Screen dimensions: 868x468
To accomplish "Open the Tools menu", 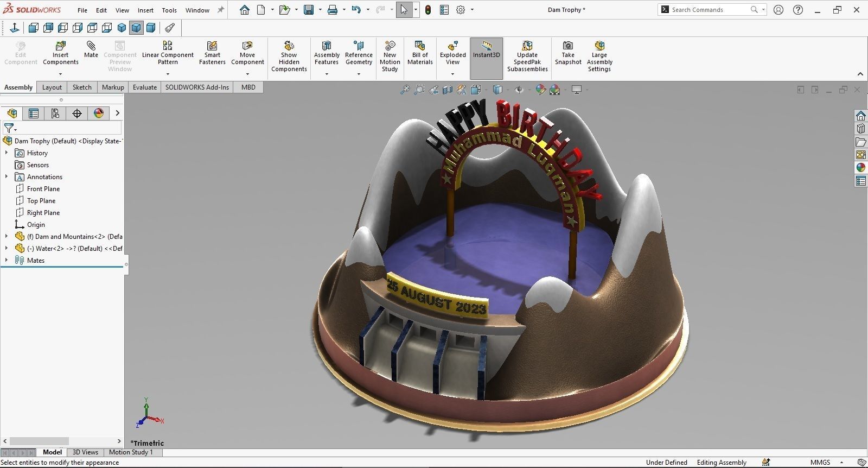I will coord(169,10).
